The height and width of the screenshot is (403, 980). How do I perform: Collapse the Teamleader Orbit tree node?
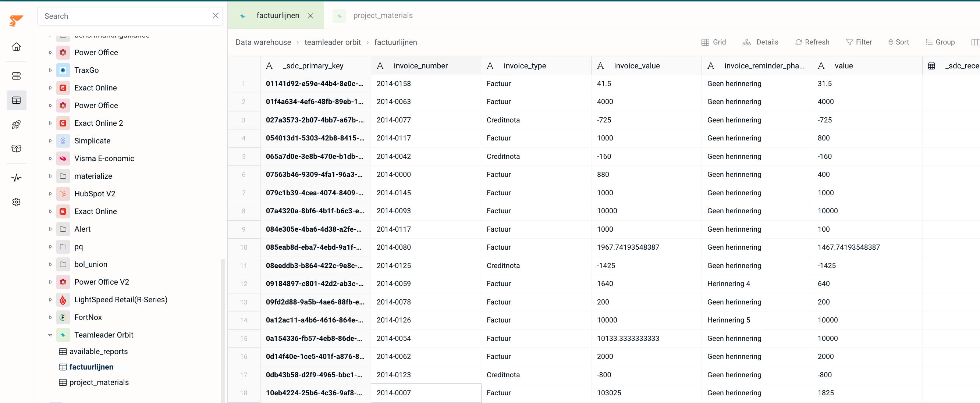tap(50, 335)
